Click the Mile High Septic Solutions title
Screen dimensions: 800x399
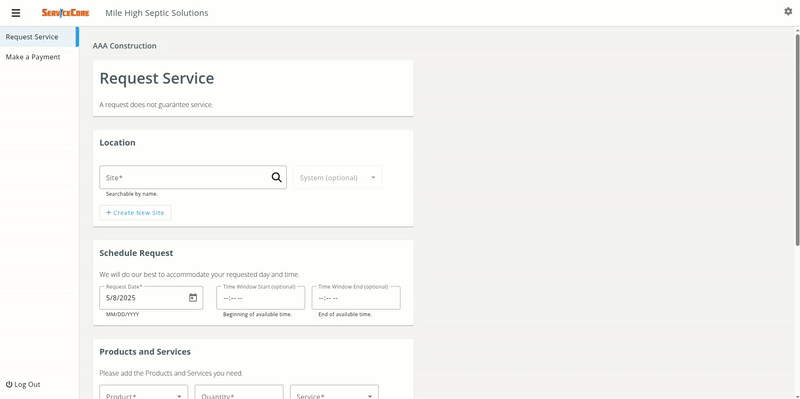pos(157,13)
